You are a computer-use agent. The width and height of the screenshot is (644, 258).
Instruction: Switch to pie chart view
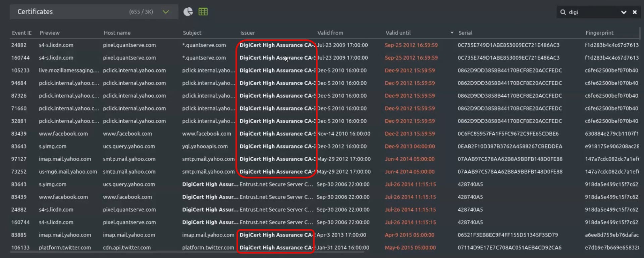(x=188, y=12)
